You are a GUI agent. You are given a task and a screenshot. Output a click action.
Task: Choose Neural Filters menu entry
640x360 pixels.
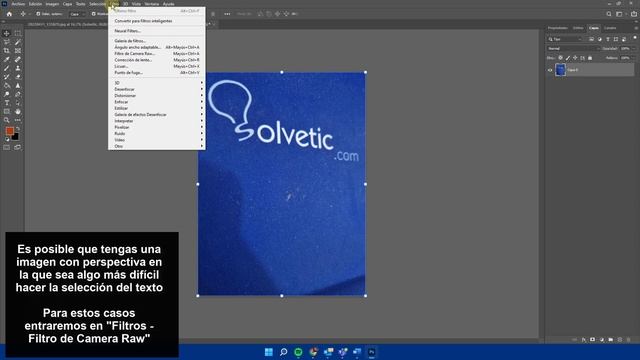click(157, 31)
